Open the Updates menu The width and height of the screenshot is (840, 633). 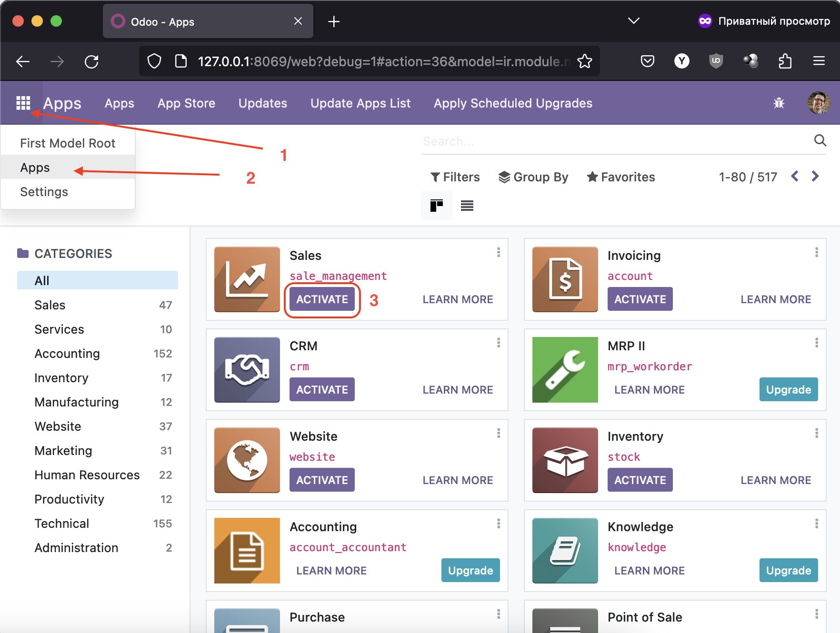point(263,103)
